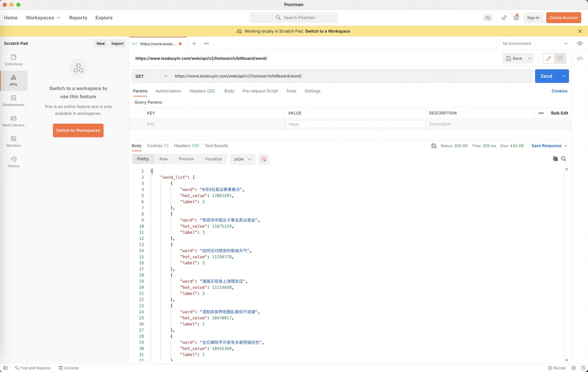The width and height of the screenshot is (588, 372).
Task: Open the GET method dropdown
Action: point(151,76)
